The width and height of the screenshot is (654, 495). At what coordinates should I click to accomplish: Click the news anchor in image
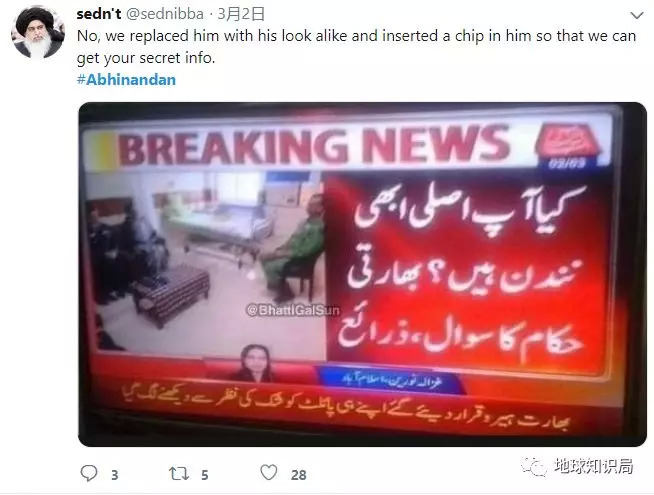(254, 363)
